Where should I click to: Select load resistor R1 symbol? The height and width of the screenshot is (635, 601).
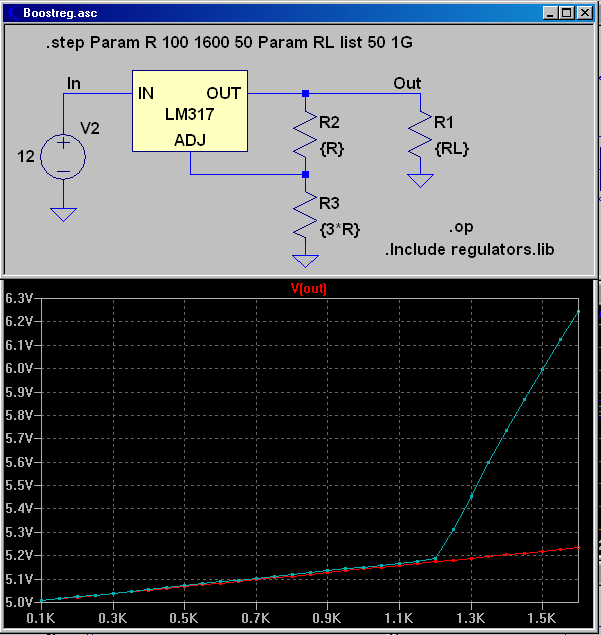coord(420,134)
